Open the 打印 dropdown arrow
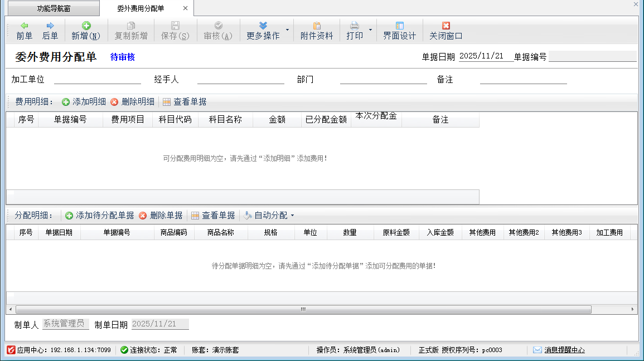Image resolution: width=644 pixels, height=361 pixels. point(370,30)
